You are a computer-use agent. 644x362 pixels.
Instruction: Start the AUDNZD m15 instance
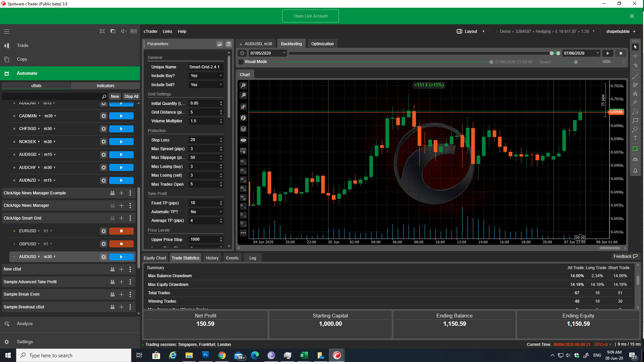coord(121,180)
